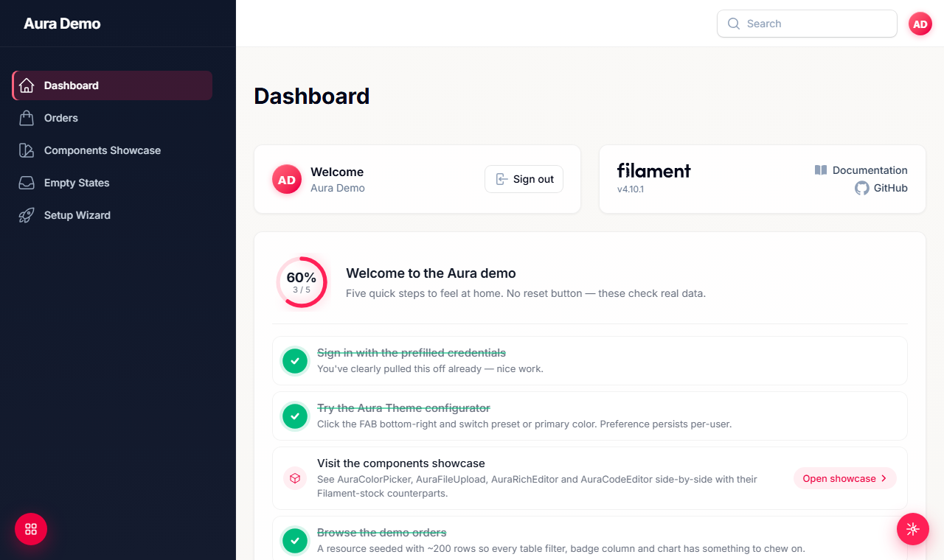This screenshot has height=560, width=944.
Task: Click the 'Click the FAB bottom-right' description
Action: pyautogui.click(x=524, y=424)
